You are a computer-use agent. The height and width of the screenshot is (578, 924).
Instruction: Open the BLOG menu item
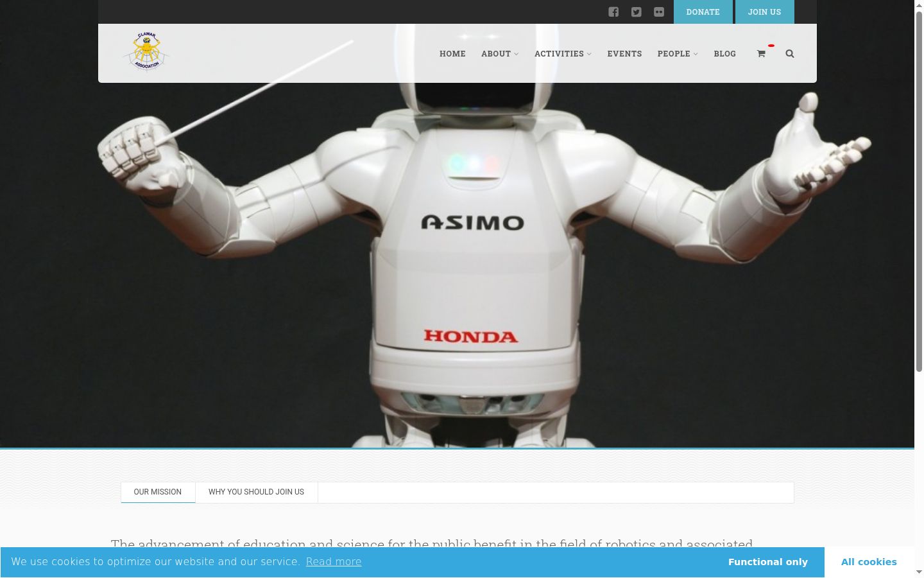pyautogui.click(x=724, y=53)
